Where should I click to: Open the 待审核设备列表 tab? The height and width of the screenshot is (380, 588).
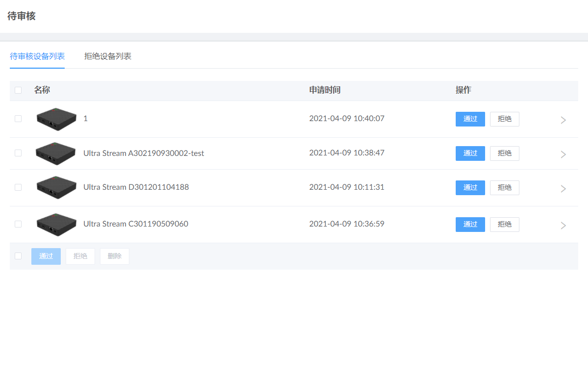click(37, 56)
